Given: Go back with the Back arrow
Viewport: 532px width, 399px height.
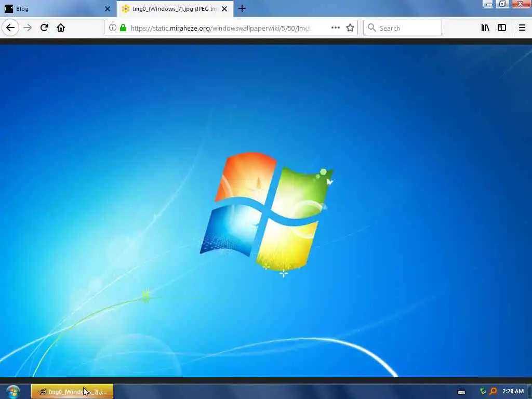Looking at the screenshot, I should coord(10,28).
